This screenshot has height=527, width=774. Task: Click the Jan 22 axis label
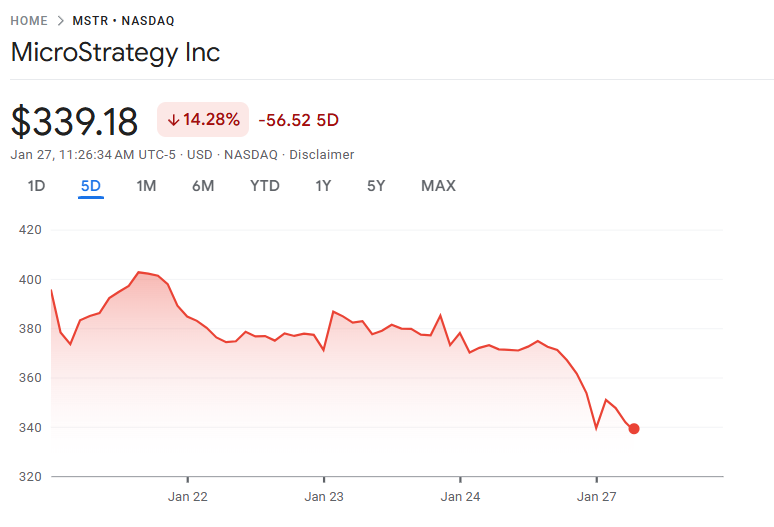187,496
